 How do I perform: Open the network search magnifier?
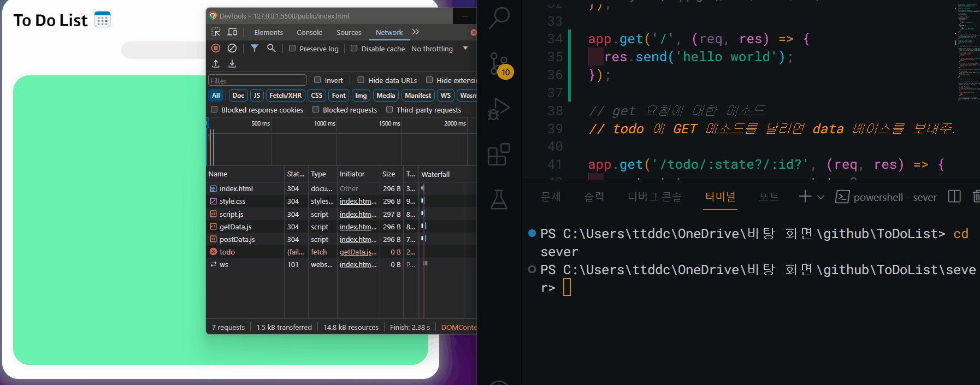pyautogui.click(x=271, y=48)
